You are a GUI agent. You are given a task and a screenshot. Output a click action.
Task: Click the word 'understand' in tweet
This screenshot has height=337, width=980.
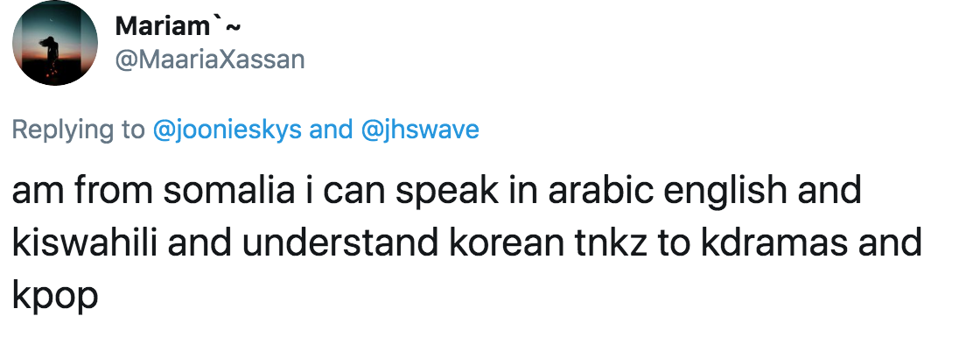[x=339, y=242]
